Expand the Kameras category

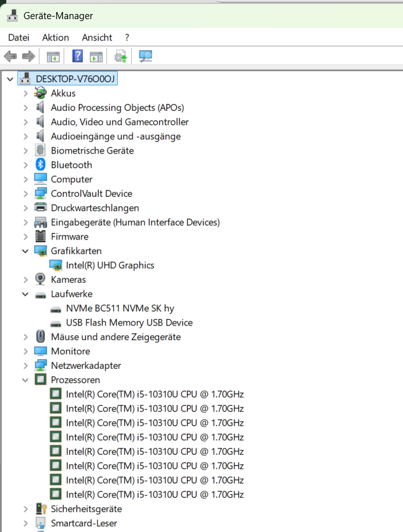[25, 280]
